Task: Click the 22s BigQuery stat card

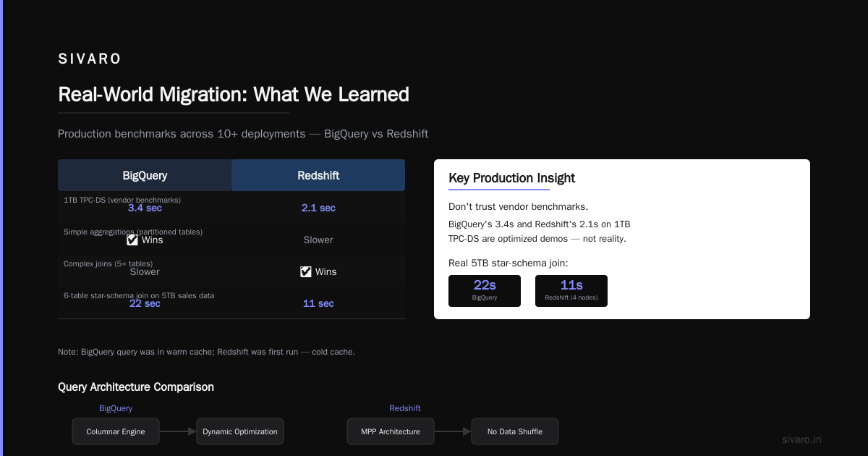Action: coord(485,291)
